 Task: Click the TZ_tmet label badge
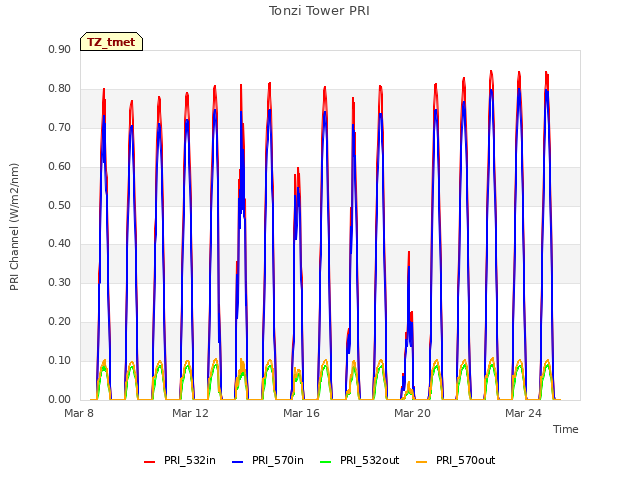pyautogui.click(x=111, y=42)
